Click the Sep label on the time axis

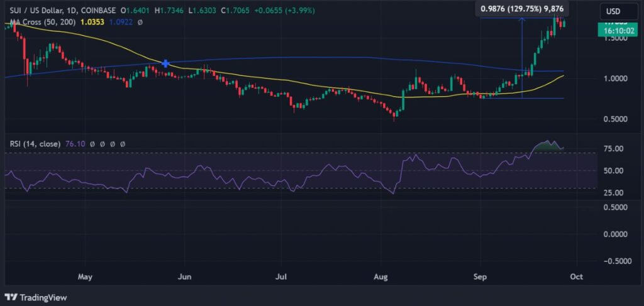tap(480, 277)
